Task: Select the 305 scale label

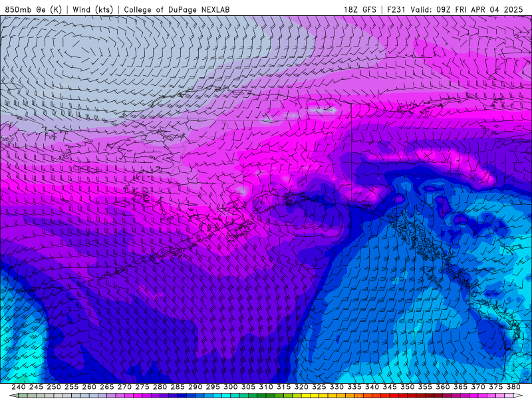Action: pyautogui.click(x=248, y=387)
